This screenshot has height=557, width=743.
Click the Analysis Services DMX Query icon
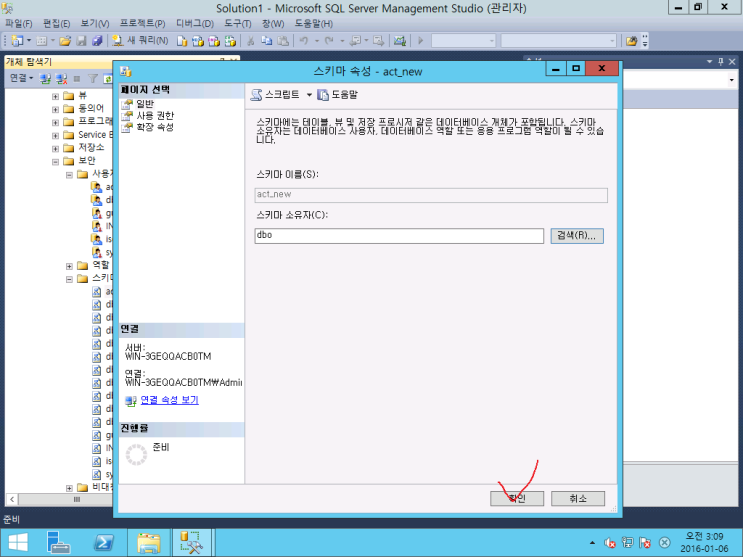click(x=214, y=41)
